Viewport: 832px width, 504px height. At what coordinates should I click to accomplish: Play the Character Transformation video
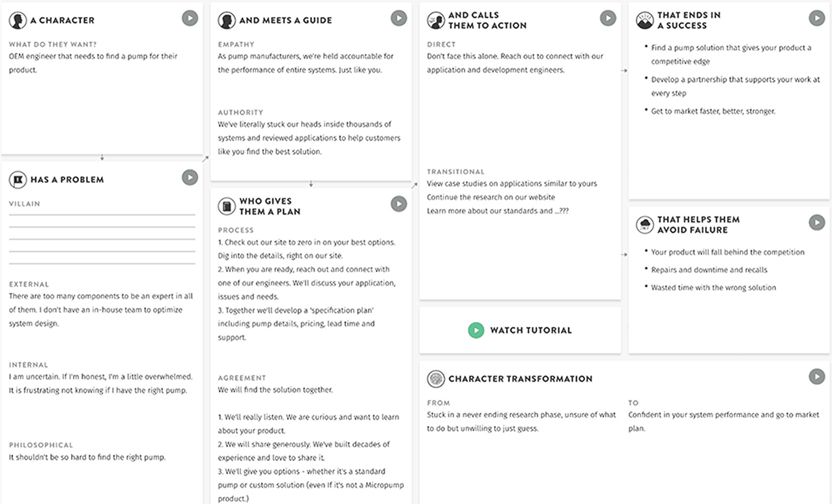click(817, 376)
